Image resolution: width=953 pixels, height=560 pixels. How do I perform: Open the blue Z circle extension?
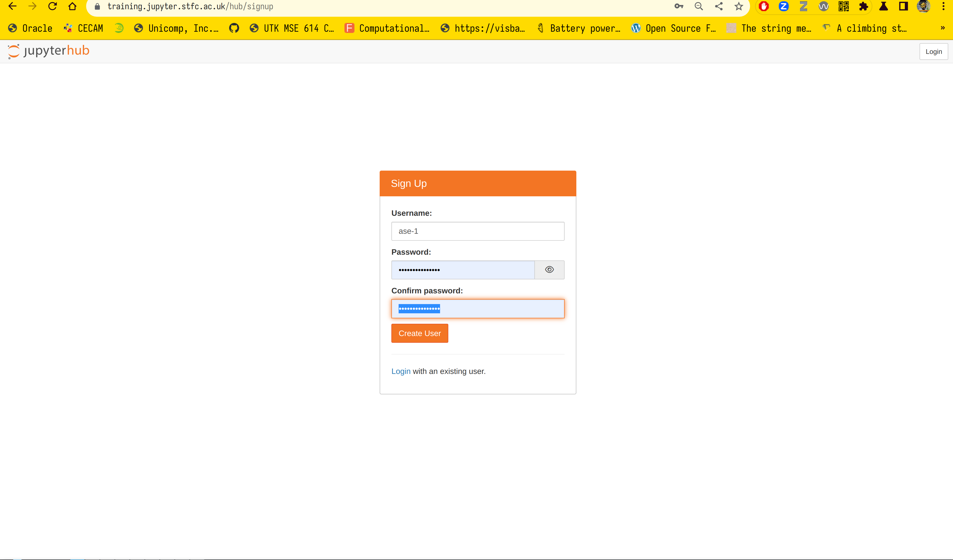(x=784, y=6)
